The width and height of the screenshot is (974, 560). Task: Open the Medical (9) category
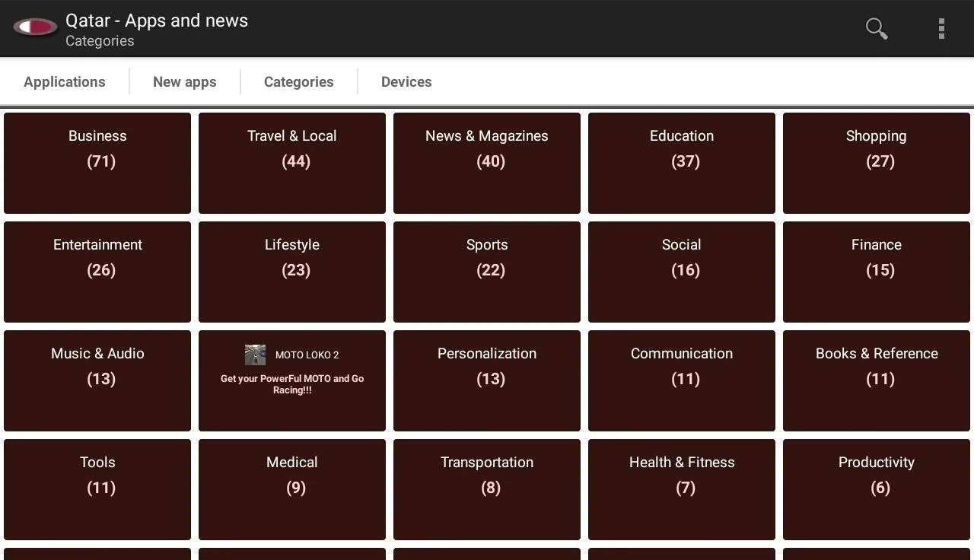point(292,489)
